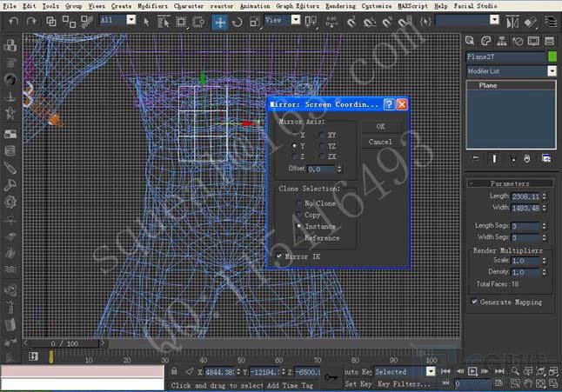
Task: Open the Motion command panel tab
Action: (x=518, y=41)
